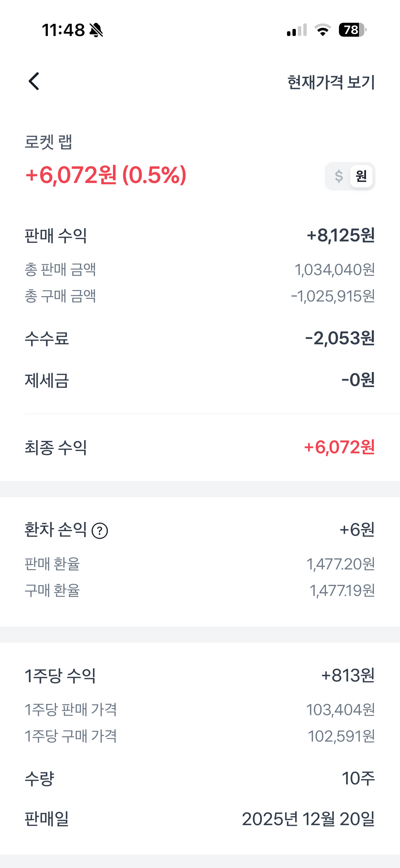
Task: Tap the silent mode bell icon
Action: click(x=96, y=30)
